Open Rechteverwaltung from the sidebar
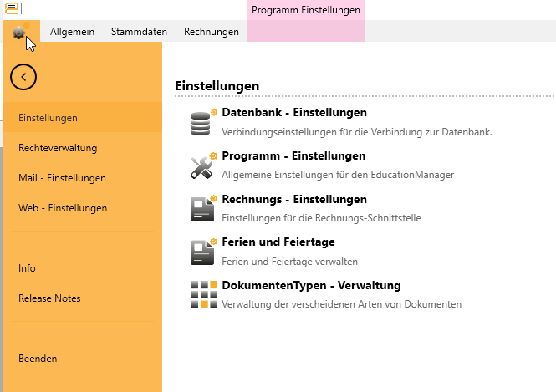The image size is (556, 392). click(x=58, y=148)
